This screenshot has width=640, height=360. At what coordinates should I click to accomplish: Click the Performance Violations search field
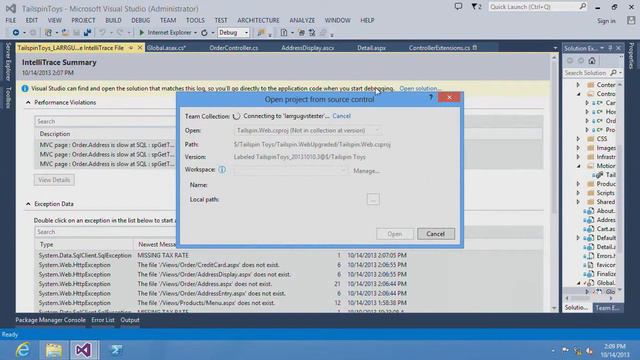coord(105,121)
